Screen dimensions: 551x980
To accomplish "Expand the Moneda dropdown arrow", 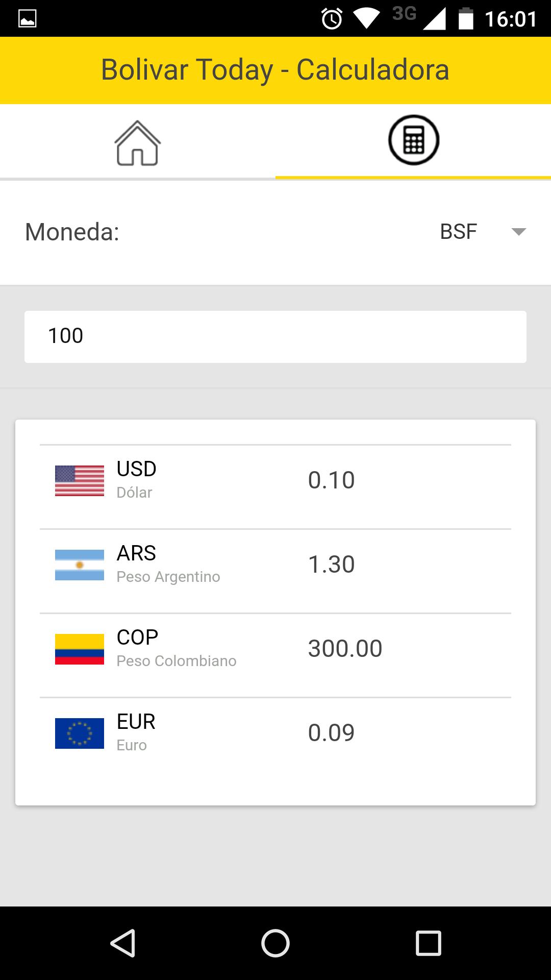I will click(518, 232).
